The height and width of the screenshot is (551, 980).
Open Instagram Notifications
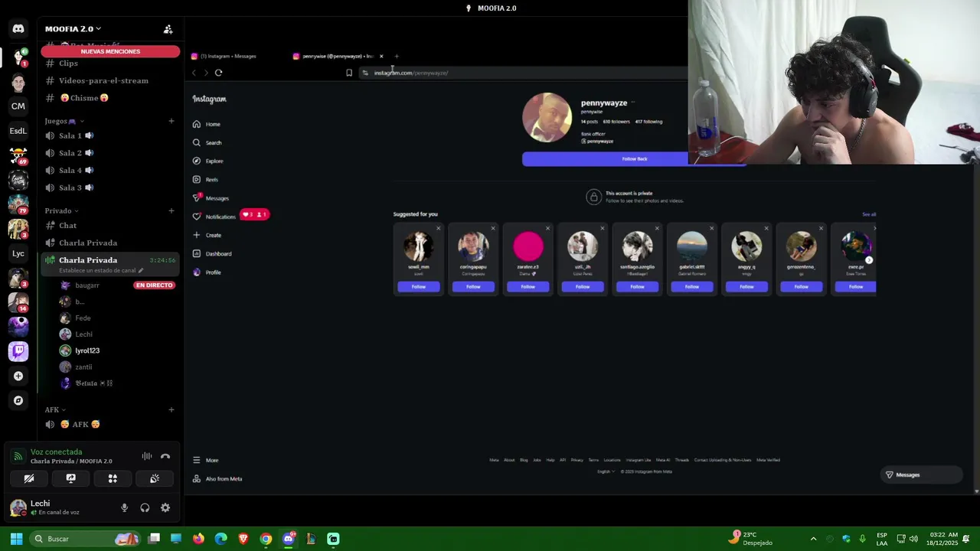[x=214, y=217]
